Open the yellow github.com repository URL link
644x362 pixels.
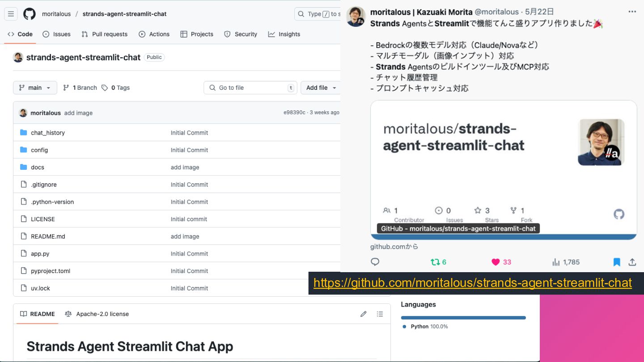pos(472,283)
